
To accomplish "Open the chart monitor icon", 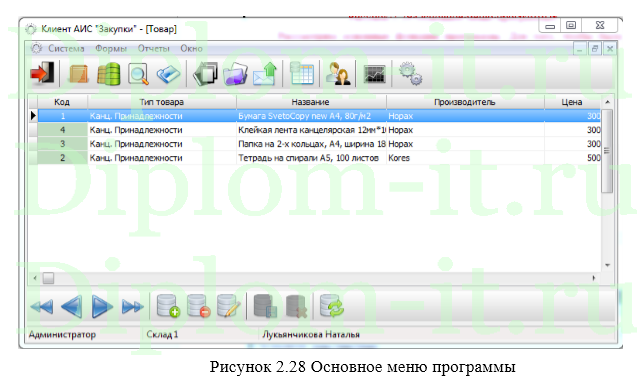I will [x=375, y=74].
